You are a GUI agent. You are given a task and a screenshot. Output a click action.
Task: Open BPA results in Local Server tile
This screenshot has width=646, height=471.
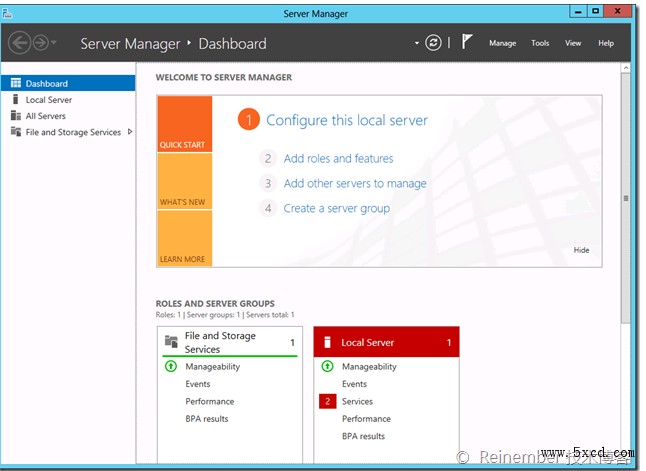pos(363,436)
